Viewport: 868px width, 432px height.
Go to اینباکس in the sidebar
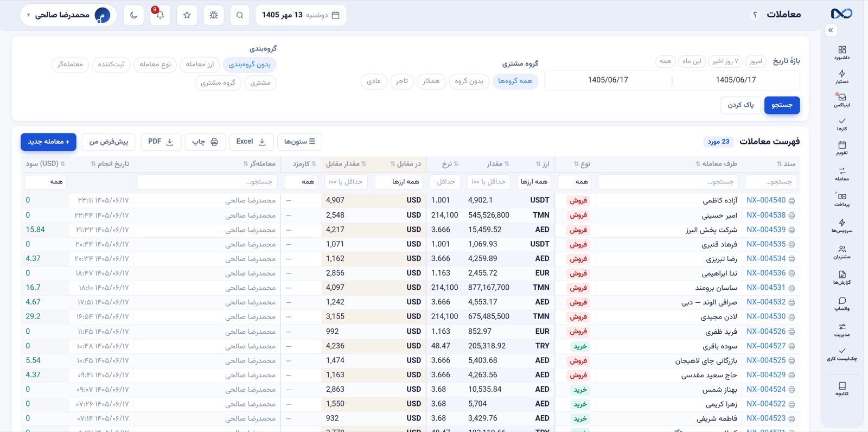(842, 100)
